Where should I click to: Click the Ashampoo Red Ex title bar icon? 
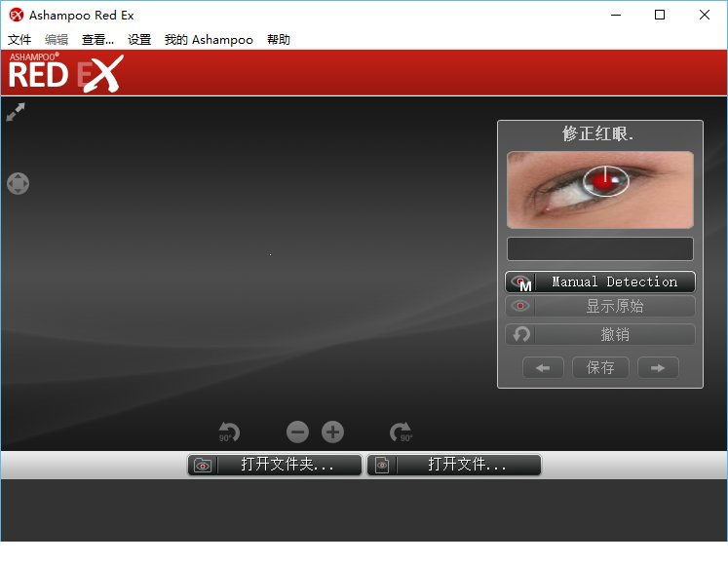pos(17,15)
